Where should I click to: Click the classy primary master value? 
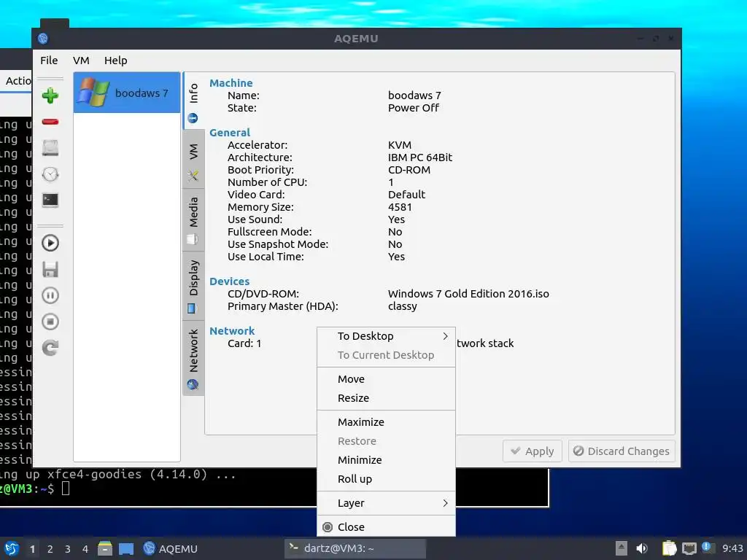click(403, 306)
